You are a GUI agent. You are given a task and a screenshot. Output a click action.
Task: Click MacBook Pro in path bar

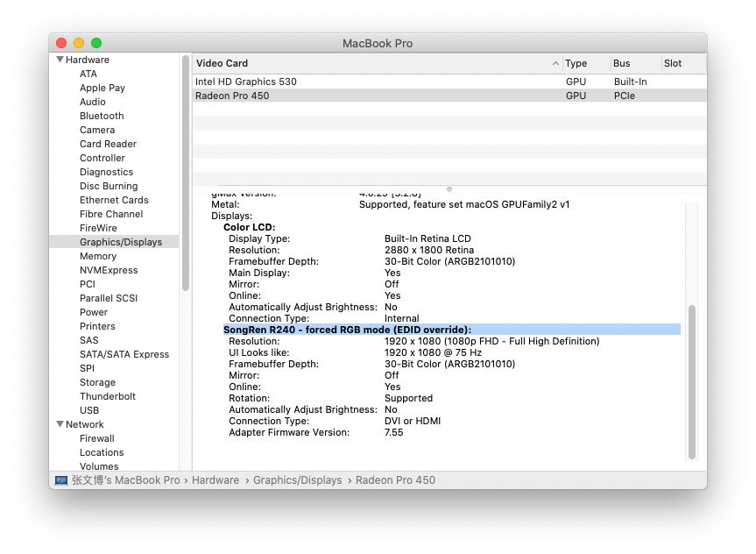click(126, 480)
